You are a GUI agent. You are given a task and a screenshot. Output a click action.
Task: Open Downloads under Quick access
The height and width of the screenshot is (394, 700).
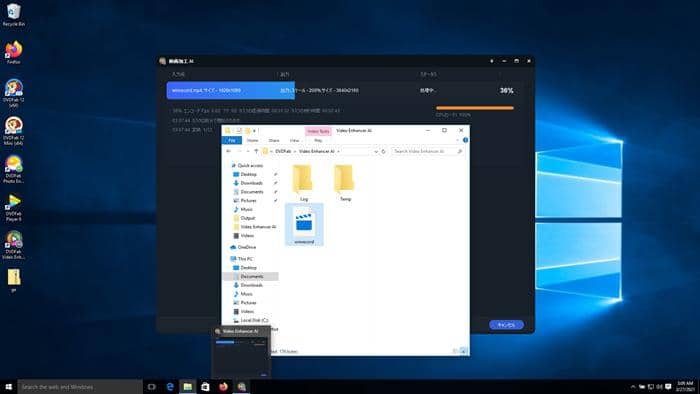click(251, 183)
